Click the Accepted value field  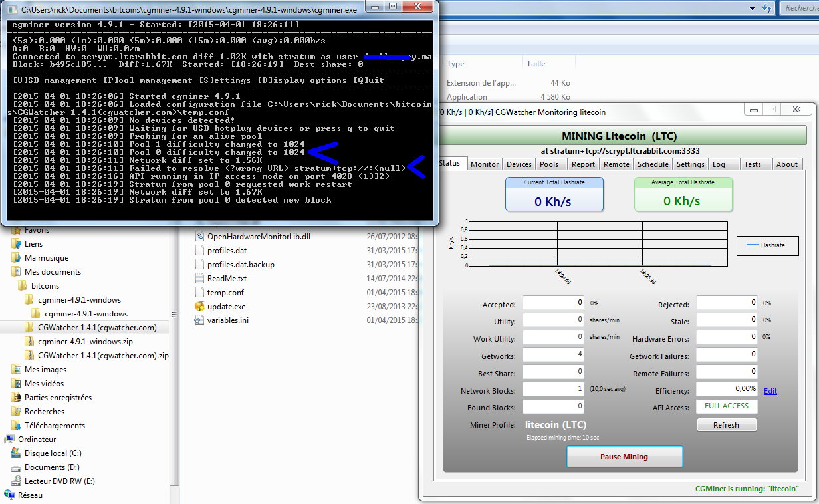[x=553, y=303]
